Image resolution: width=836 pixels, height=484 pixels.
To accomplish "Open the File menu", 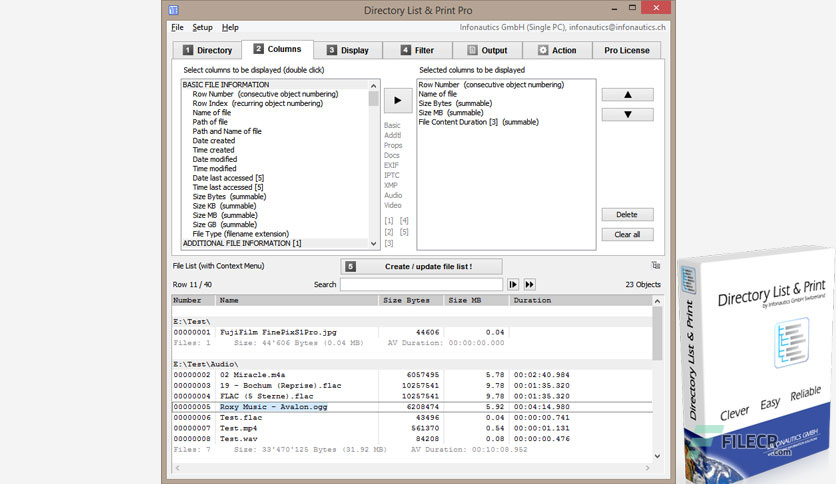I will [x=177, y=27].
